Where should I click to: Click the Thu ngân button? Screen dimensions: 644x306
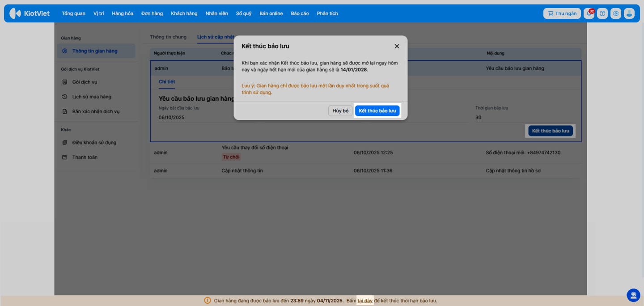[x=562, y=13]
